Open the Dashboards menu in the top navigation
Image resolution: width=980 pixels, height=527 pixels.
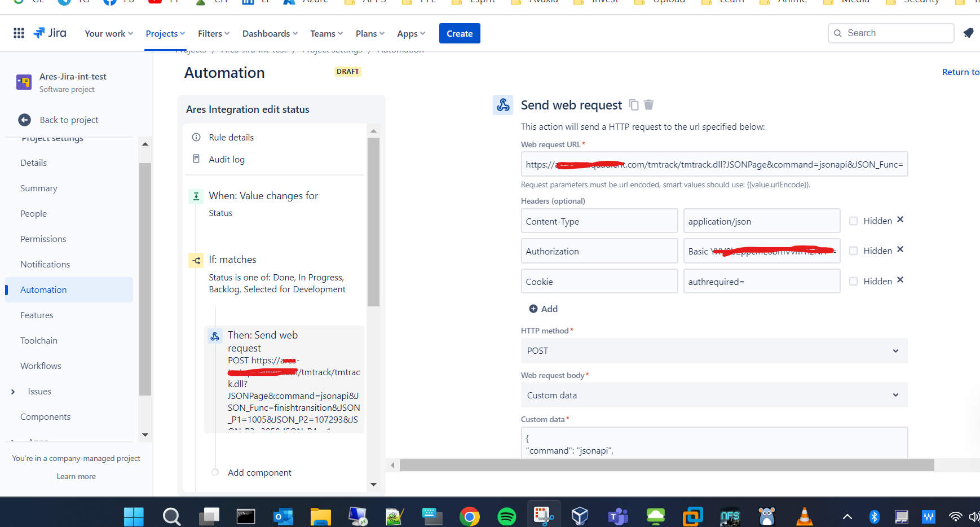(270, 34)
